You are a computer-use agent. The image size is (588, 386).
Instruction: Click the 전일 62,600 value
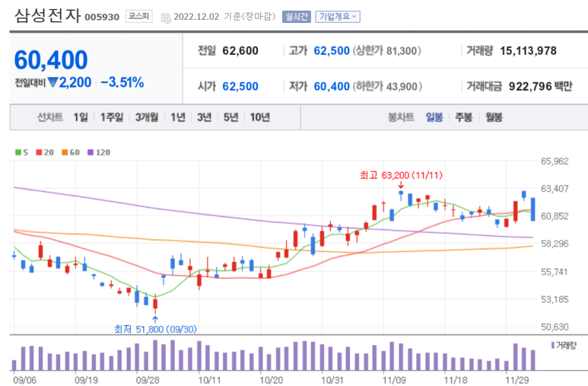coord(240,51)
